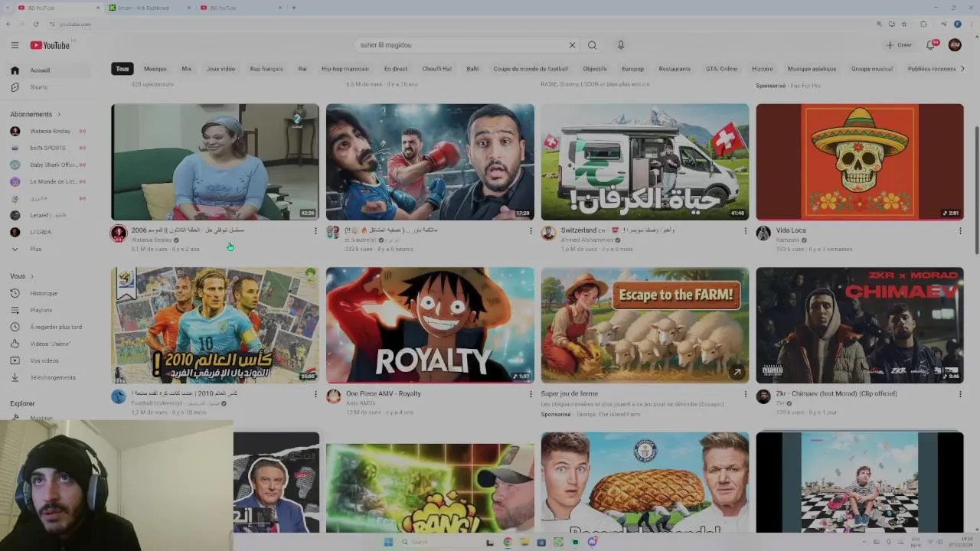980x551 pixels.
Task: Play the 2010 World Cup thumbnail
Action: point(215,325)
